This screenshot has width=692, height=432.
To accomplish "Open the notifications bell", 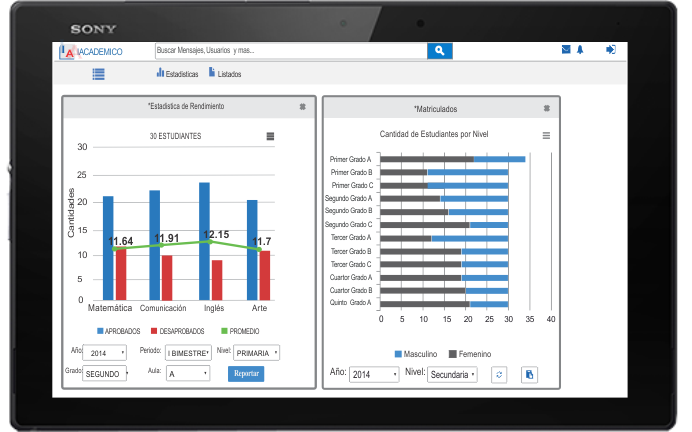I will coord(580,49).
